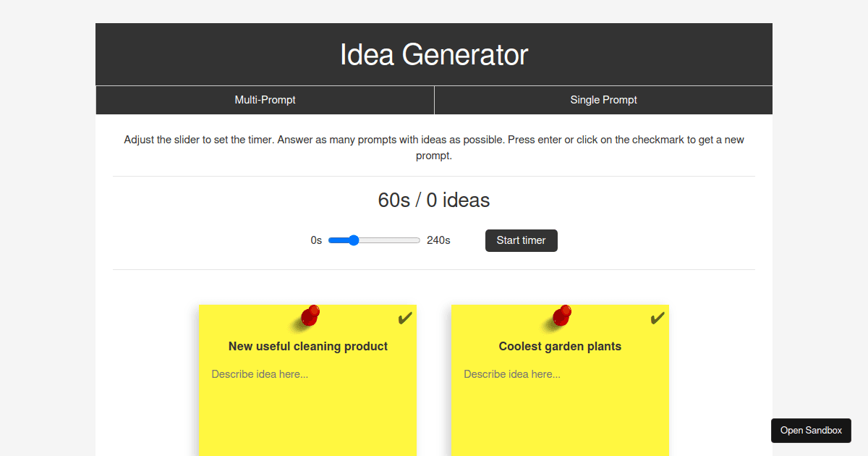Click the filled blue part of the slider track
Image resolution: width=868 pixels, height=456 pixels.
[x=337, y=240]
